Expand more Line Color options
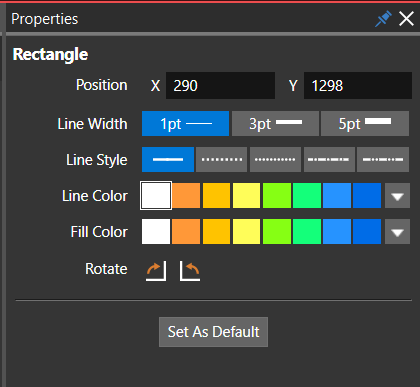Screen dimensions: 420x387 click(x=397, y=196)
